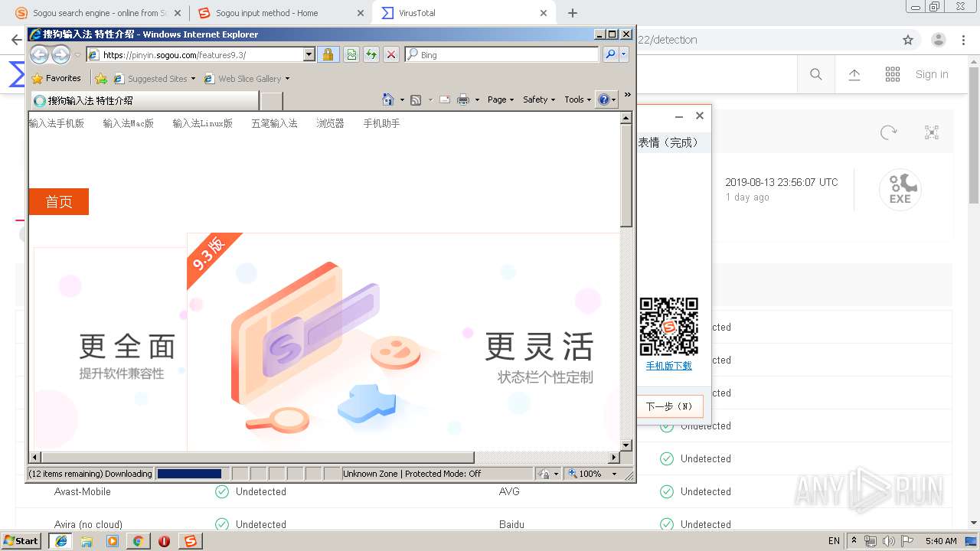Bookmark page with Chrome star icon
The height and width of the screenshot is (551, 980).
point(908,40)
